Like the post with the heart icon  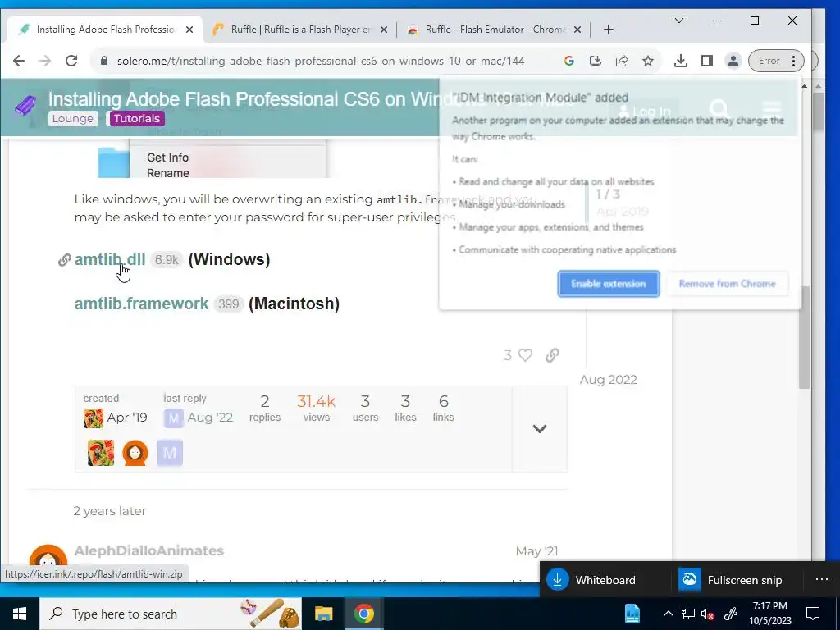tap(526, 355)
